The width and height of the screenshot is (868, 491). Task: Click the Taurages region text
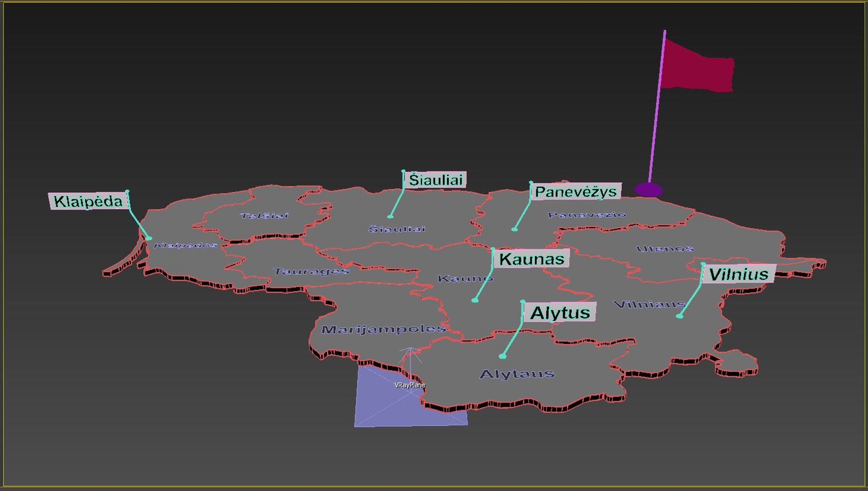(x=311, y=271)
